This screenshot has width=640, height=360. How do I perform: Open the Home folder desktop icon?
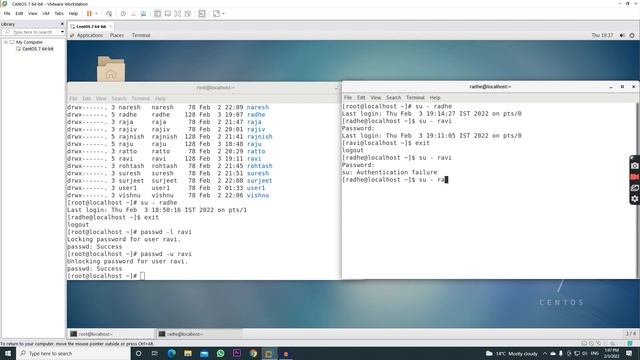[111, 69]
